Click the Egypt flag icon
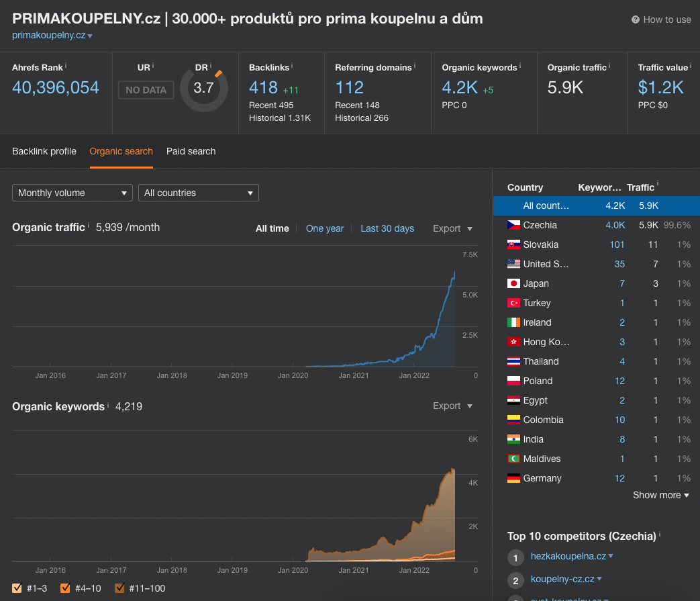The image size is (700, 601). click(x=513, y=400)
